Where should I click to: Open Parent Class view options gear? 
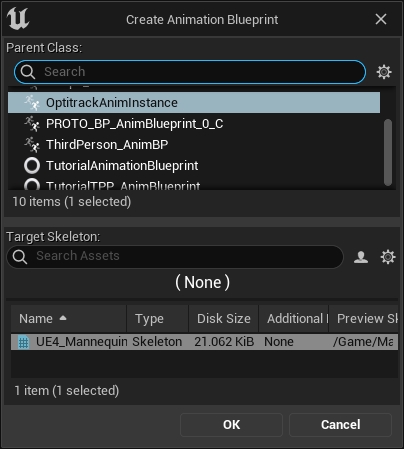pyautogui.click(x=384, y=72)
